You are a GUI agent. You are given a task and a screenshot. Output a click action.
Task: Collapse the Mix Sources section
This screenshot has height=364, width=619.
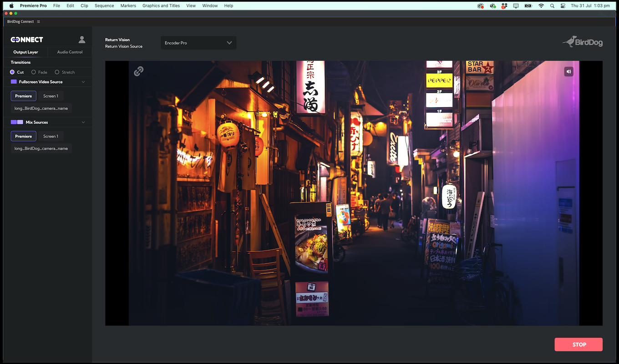point(83,122)
